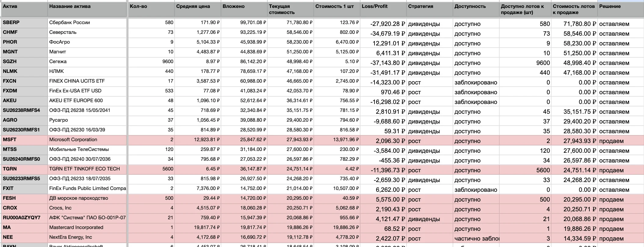Select the "Стратегия" column header
Image resolution: width=644 pixels, height=247 pixels.
click(429, 9)
